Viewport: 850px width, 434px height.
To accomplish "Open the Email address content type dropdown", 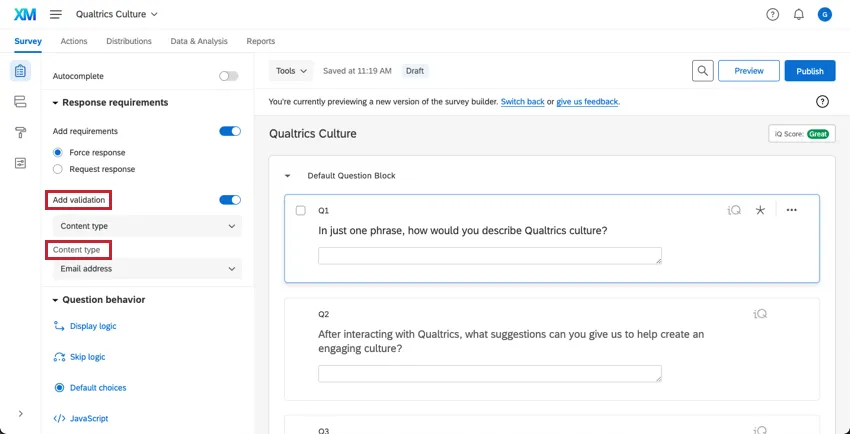I will 147,269.
